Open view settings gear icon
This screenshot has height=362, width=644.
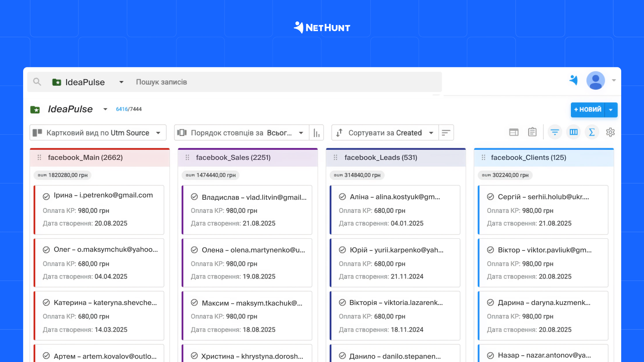(610, 132)
